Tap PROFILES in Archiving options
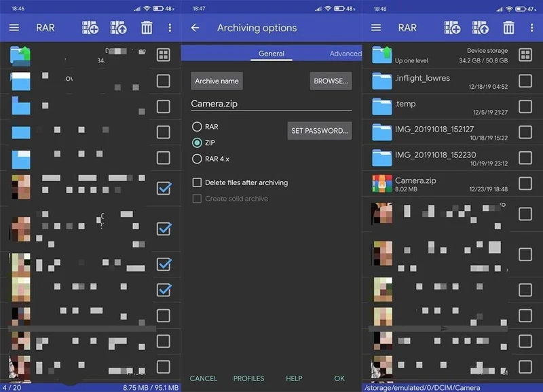The image size is (543, 392). (248, 378)
